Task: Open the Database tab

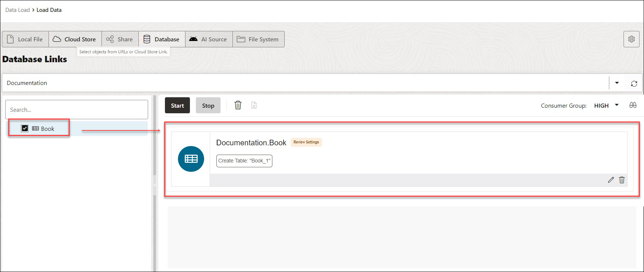Action: pos(162,39)
